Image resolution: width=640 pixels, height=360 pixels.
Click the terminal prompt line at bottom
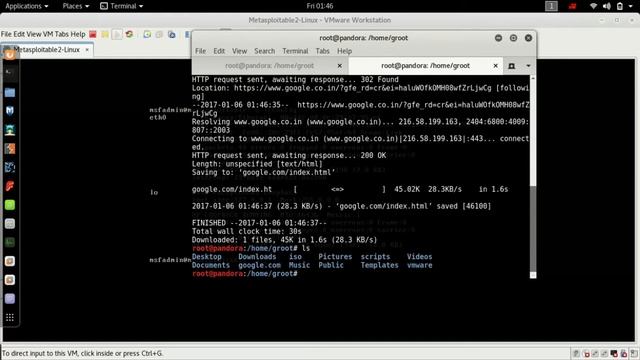click(x=245, y=274)
